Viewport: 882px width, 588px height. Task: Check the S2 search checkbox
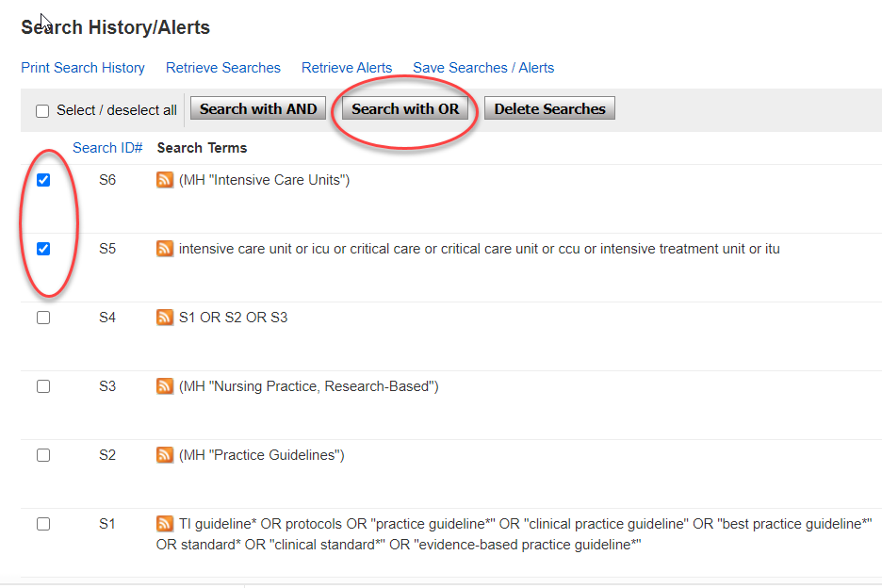[x=43, y=455]
